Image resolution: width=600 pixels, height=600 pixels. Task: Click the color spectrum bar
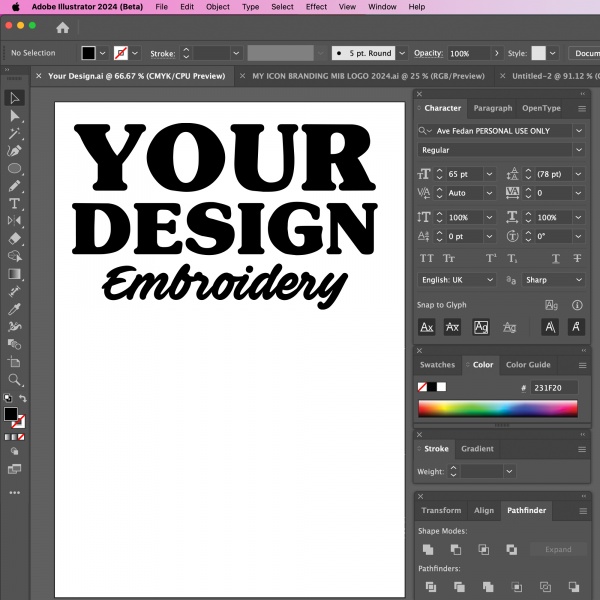pos(497,409)
